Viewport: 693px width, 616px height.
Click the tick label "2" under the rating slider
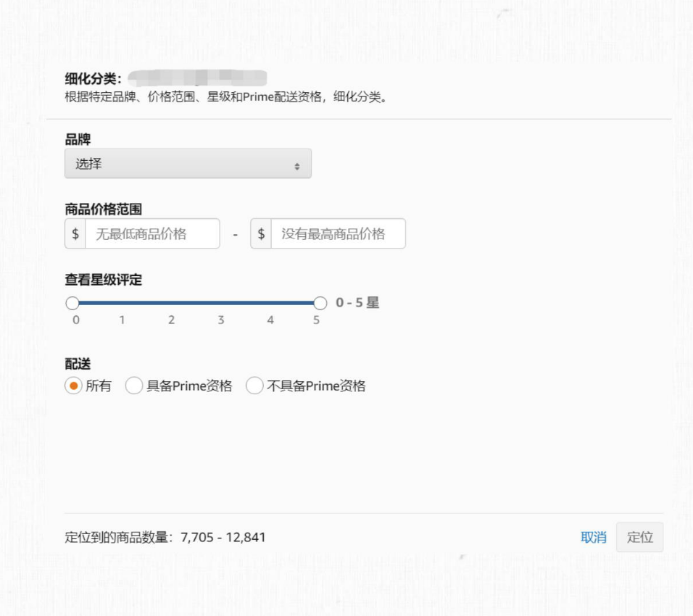[172, 319]
